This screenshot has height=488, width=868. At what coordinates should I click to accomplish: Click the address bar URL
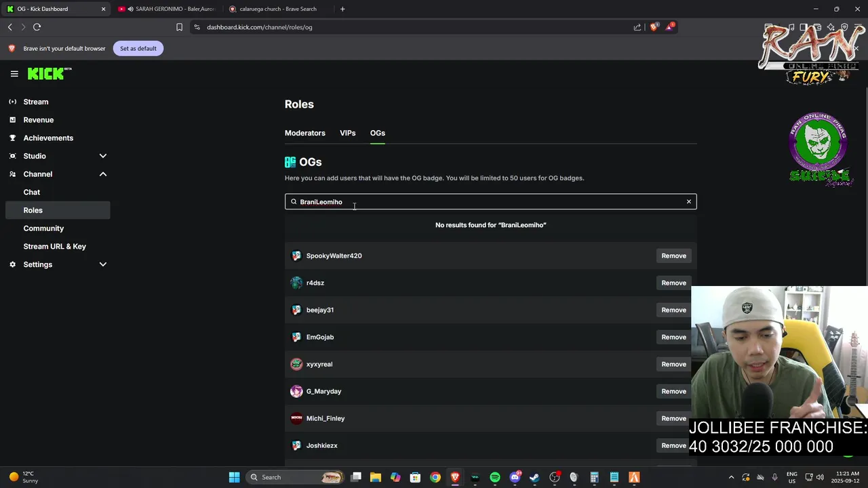pos(260,27)
